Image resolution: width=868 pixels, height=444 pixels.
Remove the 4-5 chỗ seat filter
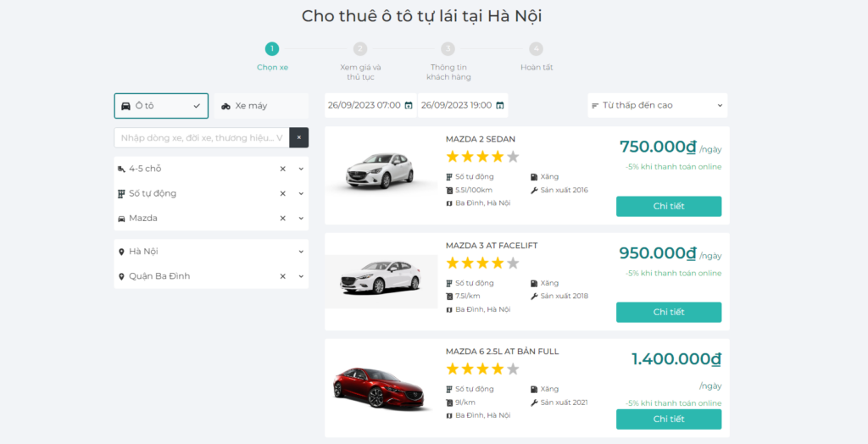click(283, 169)
